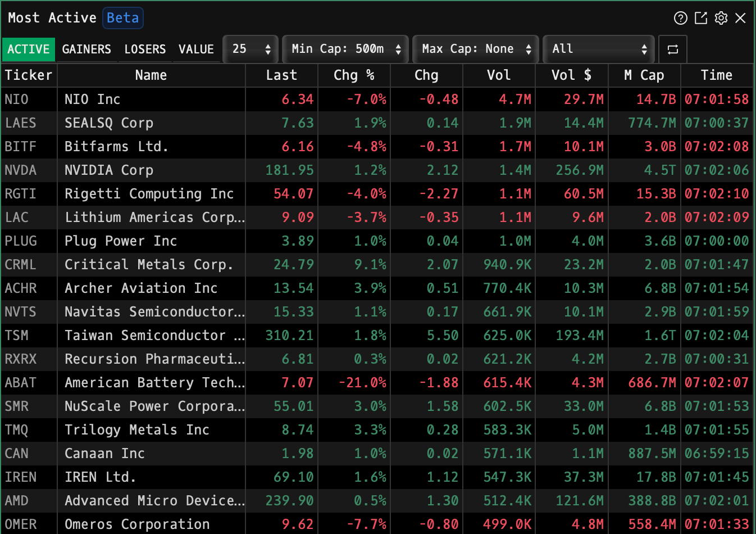The height and width of the screenshot is (534, 756).
Task: Click the 9.1% change value
Action: [x=371, y=265]
